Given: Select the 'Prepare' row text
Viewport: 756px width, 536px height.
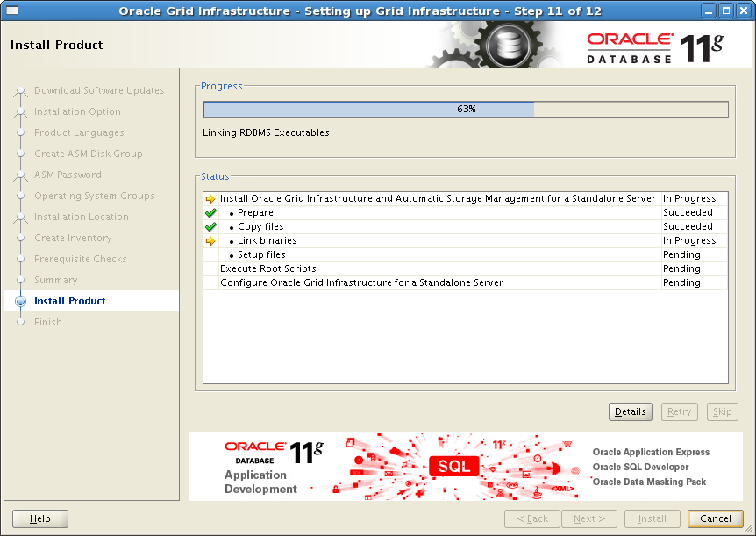Looking at the screenshot, I should pyautogui.click(x=255, y=213).
